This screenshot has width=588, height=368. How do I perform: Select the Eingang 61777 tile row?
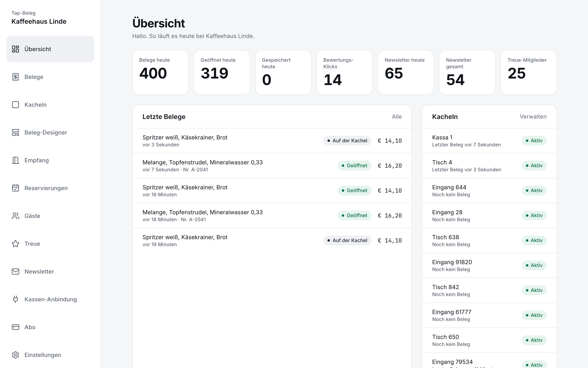click(489, 315)
